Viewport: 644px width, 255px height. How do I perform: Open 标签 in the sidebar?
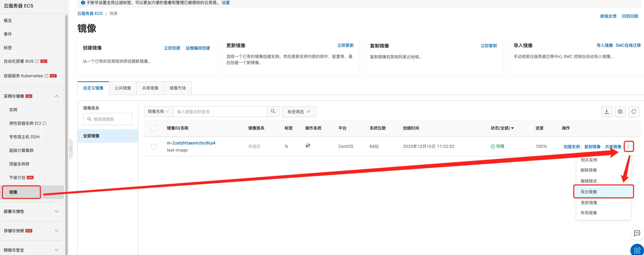coord(8,48)
